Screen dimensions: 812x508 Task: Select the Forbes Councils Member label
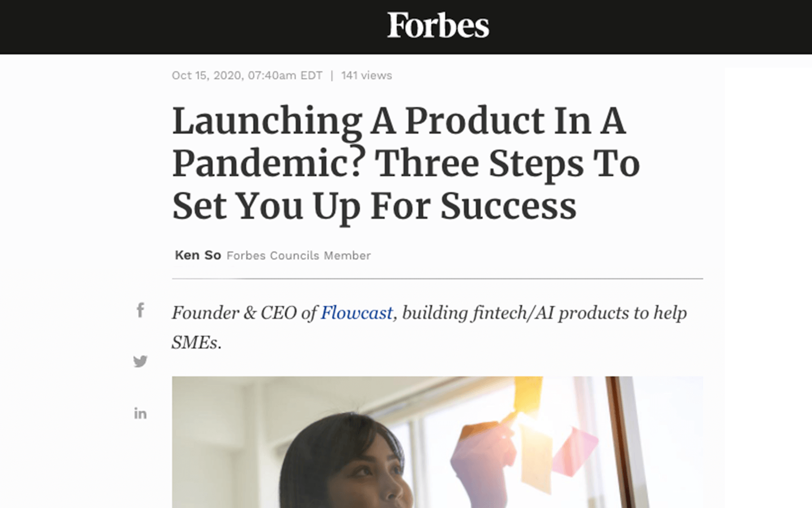(298, 256)
